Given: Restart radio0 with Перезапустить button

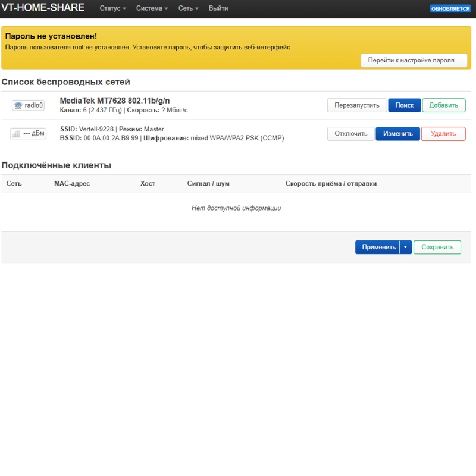Looking at the screenshot, I should coord(357,105).
